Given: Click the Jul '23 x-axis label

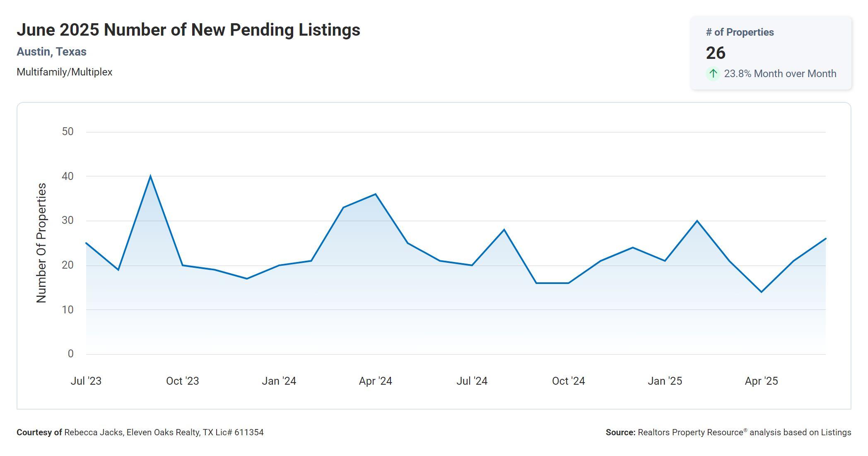Looking at the screenshot, I should (86, 381).
